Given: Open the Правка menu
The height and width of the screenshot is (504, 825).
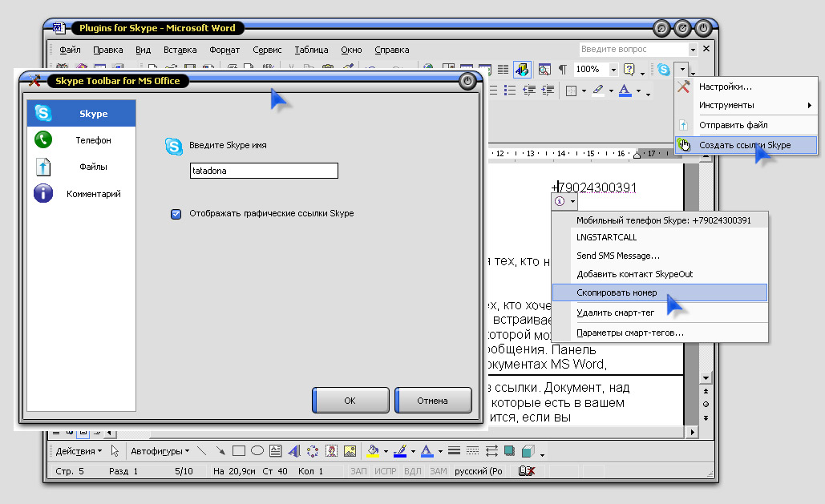Looking at the screenshot, I should click(x=108, y=50).
